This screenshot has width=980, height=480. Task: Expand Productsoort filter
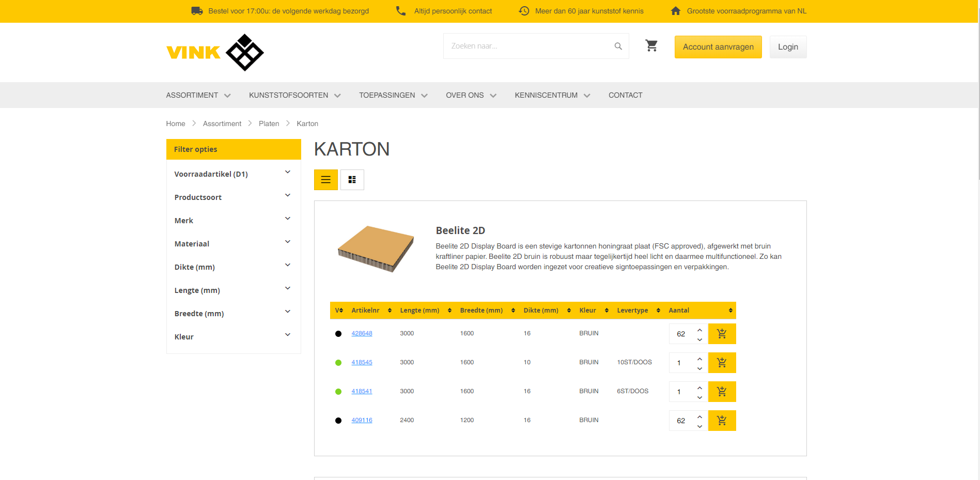234,197
